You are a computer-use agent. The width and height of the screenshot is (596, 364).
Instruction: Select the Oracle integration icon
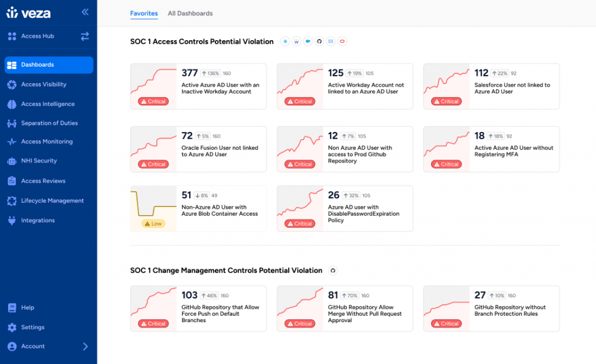[x=342, y=41]
